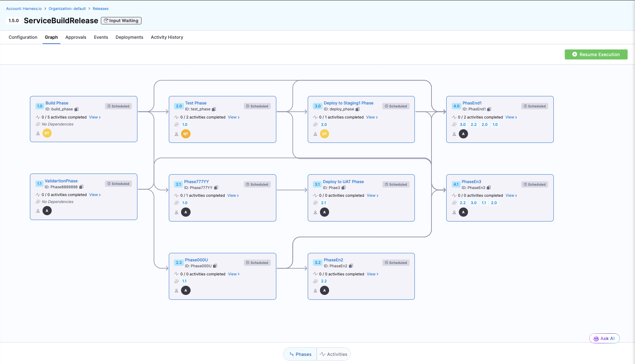
Task: Open the Approvals tab
Action: click(76, 37)
